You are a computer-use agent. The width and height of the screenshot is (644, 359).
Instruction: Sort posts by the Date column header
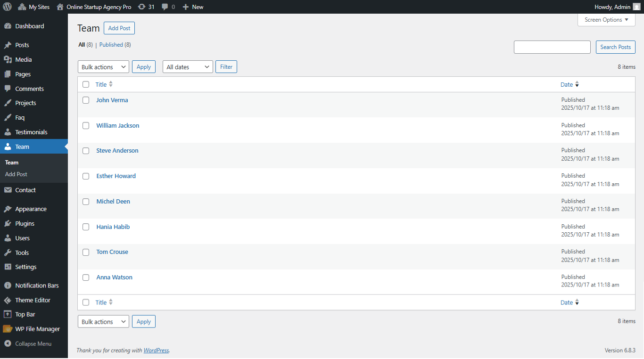tap(567, 84)
